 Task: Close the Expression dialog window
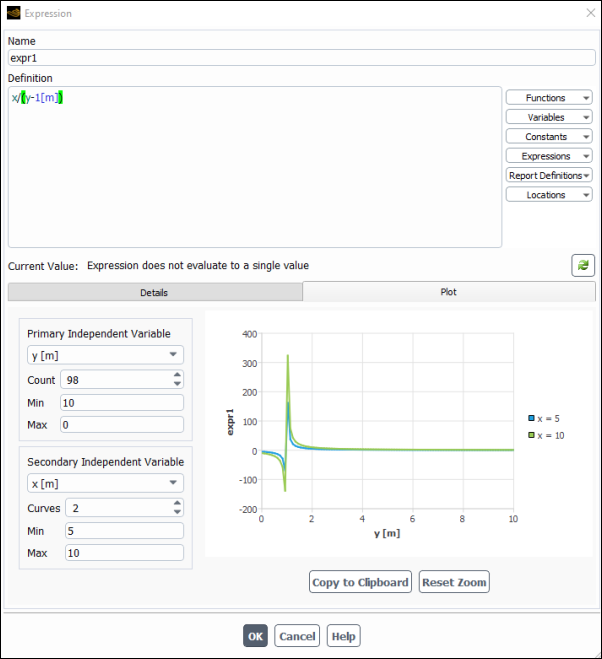pyautogui.click(x=591, y=13)
